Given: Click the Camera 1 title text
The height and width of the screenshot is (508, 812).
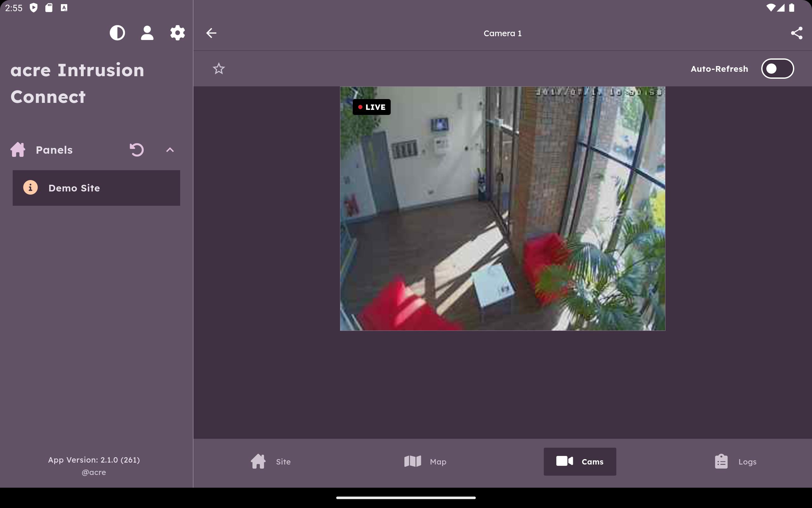Looking at the screenshot, I should [503, 33].
